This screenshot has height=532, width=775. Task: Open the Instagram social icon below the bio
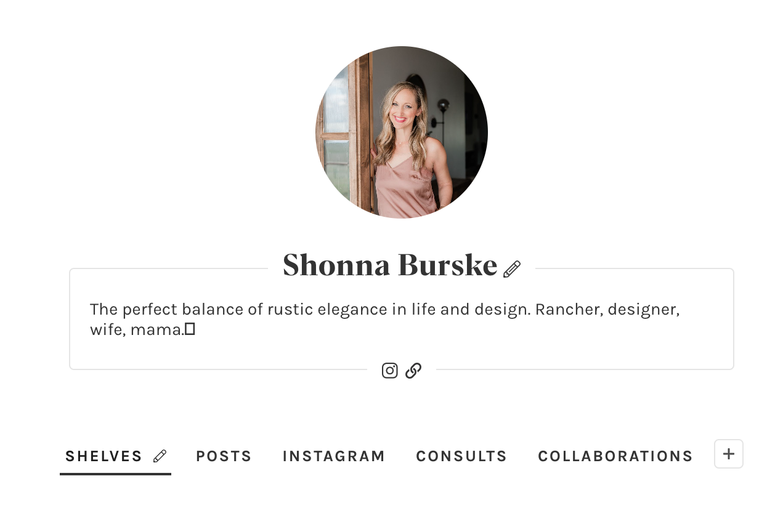(389, 370)
